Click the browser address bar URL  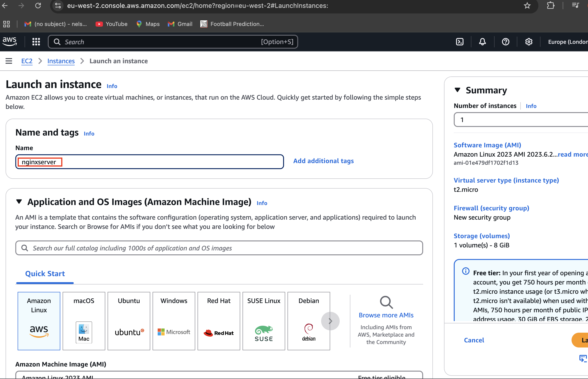click(x=197, y=5)
